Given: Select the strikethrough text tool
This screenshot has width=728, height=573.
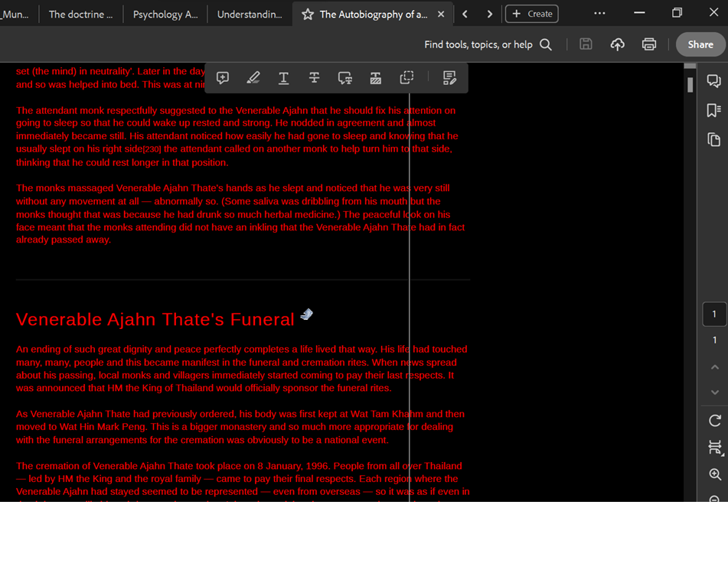Looking at the screenshot, I should (x=314, y=78).
